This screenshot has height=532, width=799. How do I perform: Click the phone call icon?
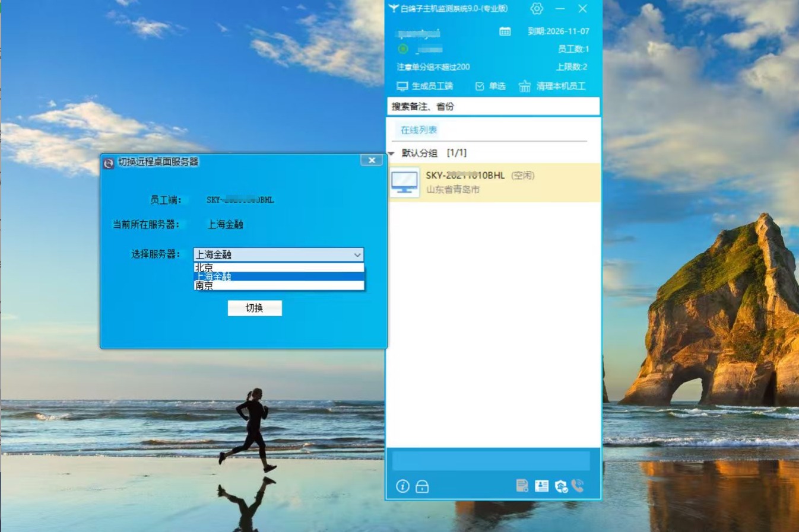click(x=578, y=486)
